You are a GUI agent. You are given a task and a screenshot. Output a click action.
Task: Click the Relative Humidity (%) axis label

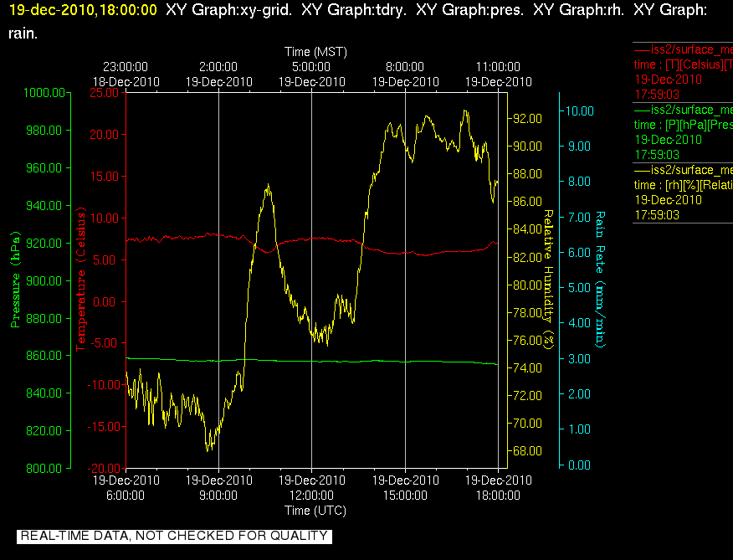pos(548,280)
